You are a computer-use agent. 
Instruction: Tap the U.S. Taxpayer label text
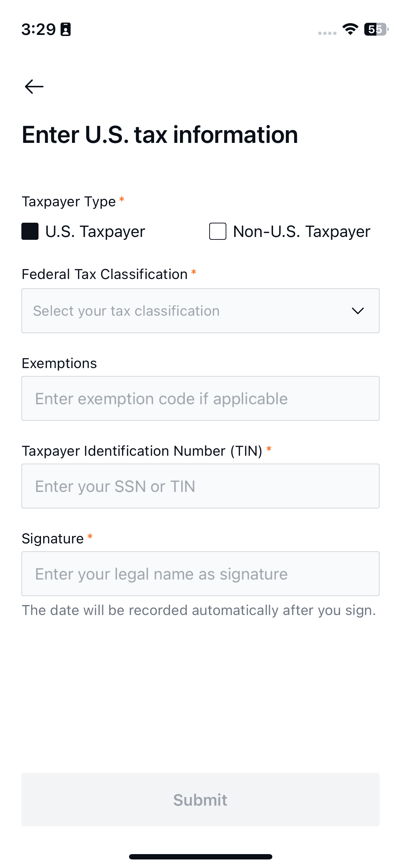(95, 232)
